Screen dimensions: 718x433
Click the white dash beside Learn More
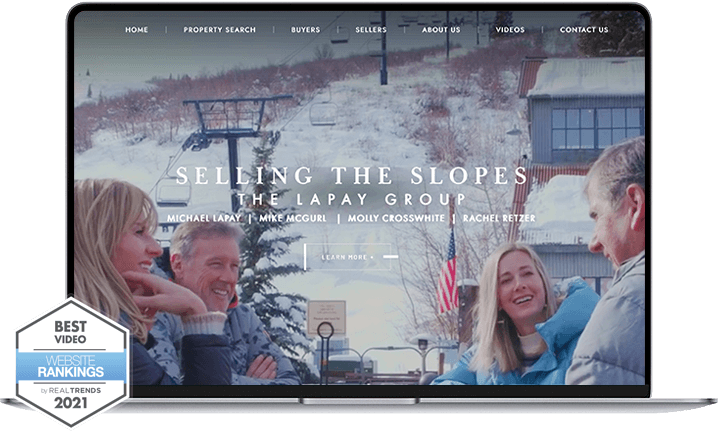(x=390, y=257)
